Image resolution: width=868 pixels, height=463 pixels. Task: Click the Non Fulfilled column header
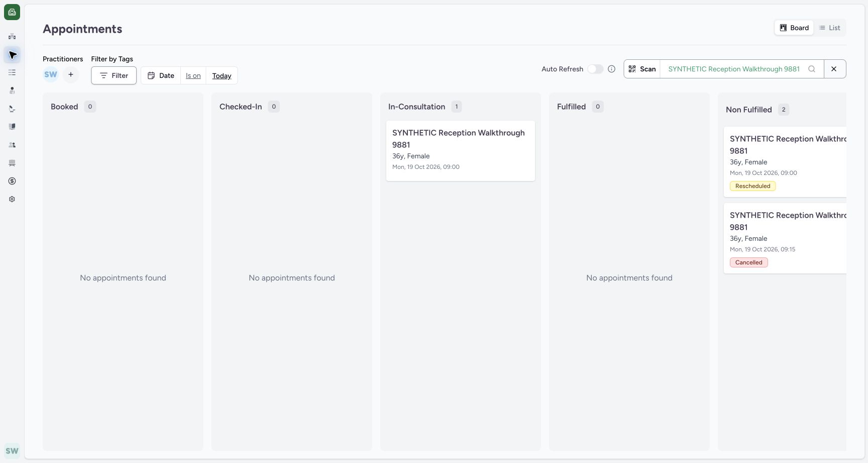point(748,110)
